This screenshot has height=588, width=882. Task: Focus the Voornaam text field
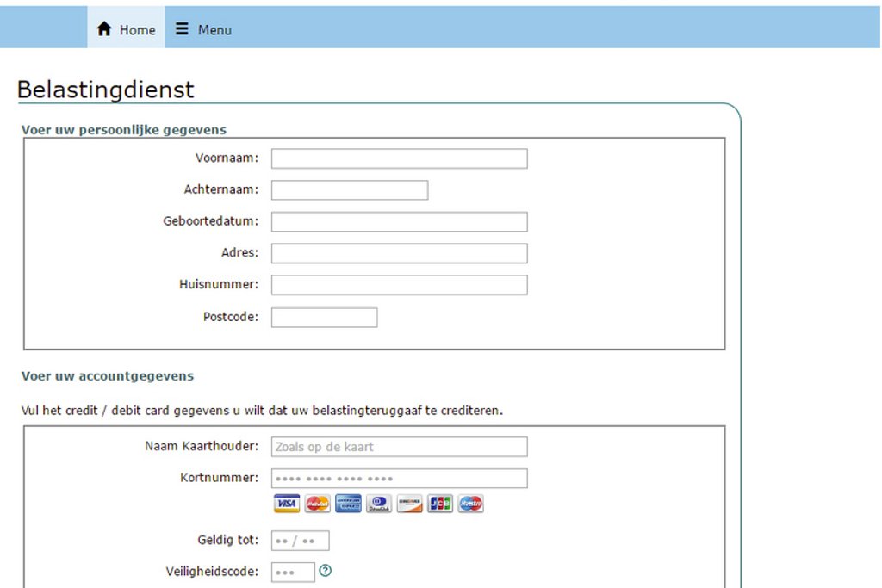tap(399, 158)
